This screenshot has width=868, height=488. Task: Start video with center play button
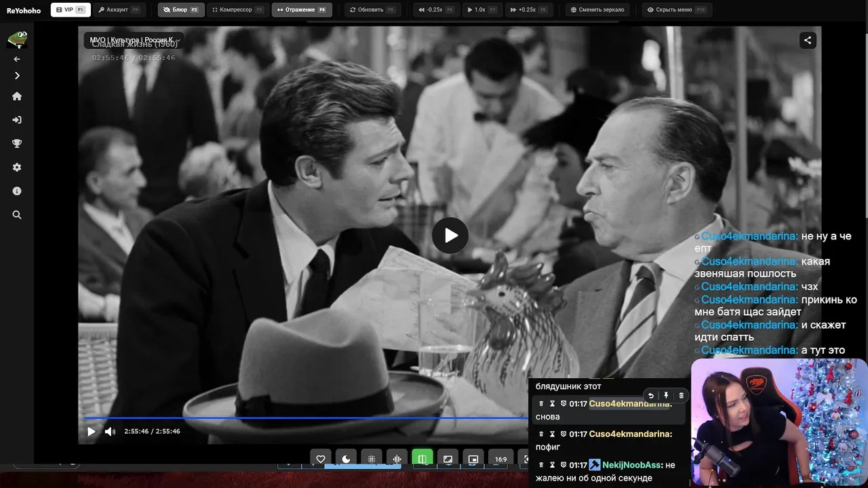click(x=450, y=235)
